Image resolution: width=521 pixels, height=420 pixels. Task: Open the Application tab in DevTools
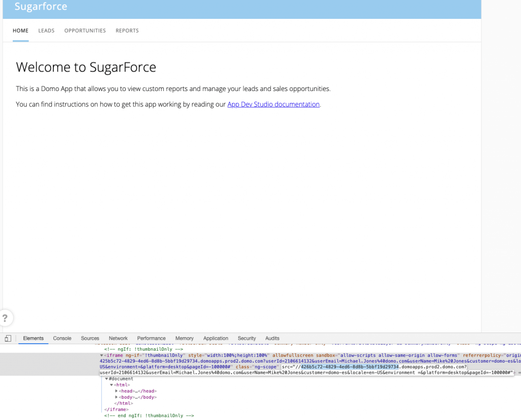point(216,338)
